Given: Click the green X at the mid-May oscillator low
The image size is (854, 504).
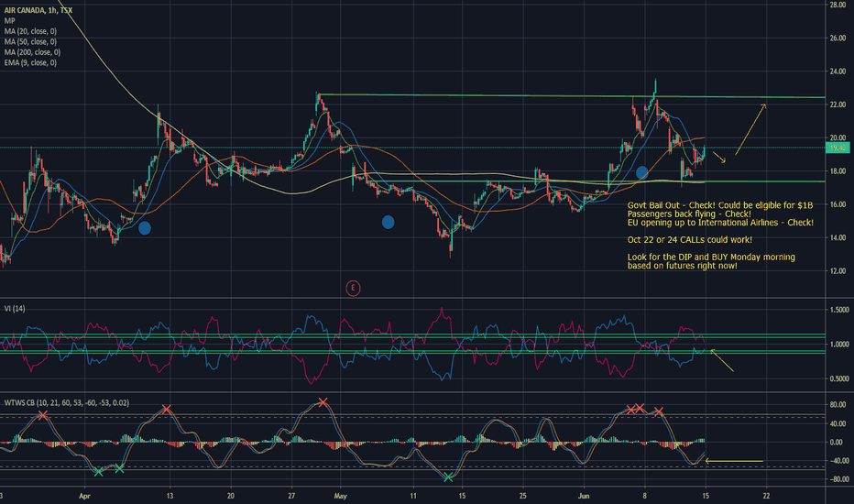Looking at the screenshot, I should click(x=448, y=477).
